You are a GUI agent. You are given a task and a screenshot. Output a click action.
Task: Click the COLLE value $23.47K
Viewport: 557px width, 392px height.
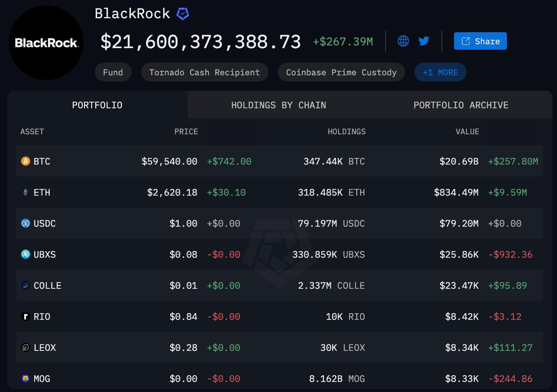coord(459,286)
